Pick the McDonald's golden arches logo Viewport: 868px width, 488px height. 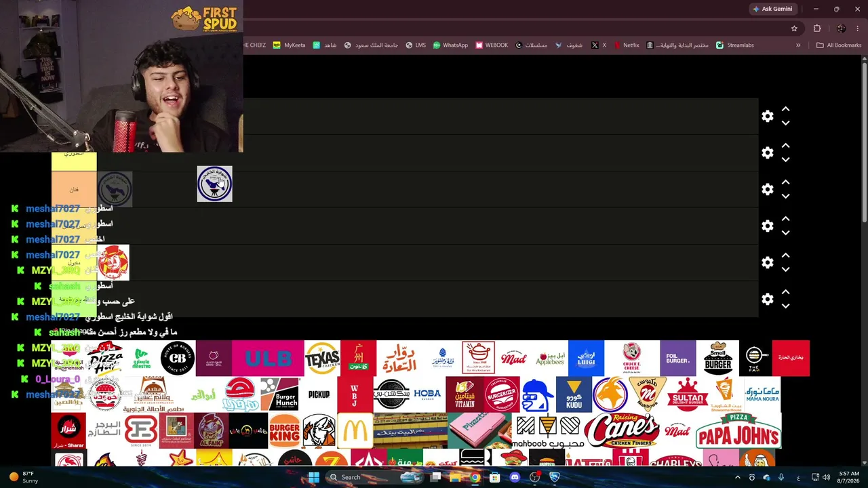355,430
